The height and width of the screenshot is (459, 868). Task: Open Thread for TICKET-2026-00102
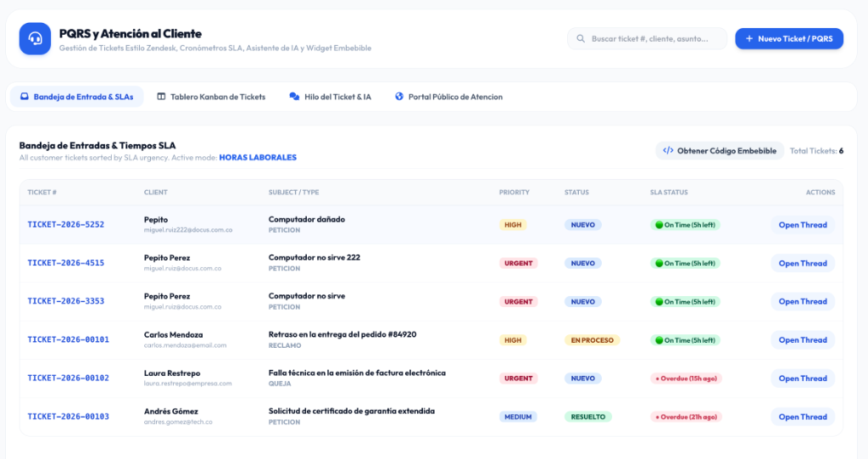[x=803, y=378]
